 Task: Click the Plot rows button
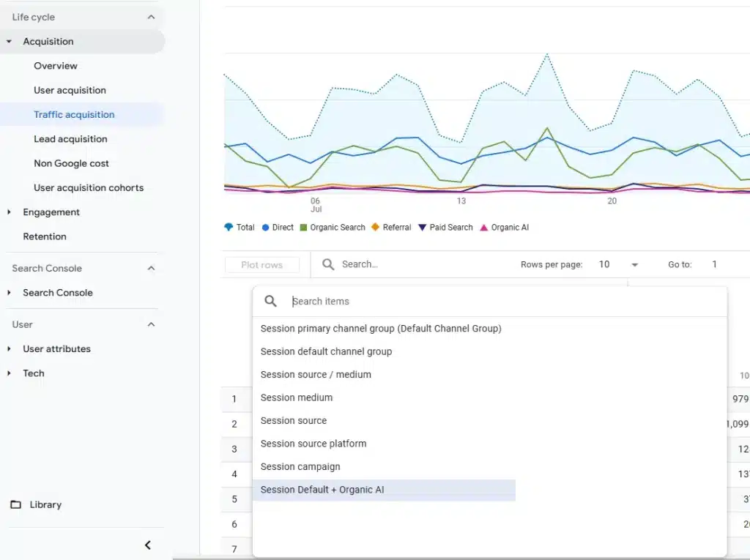point(262,264)
